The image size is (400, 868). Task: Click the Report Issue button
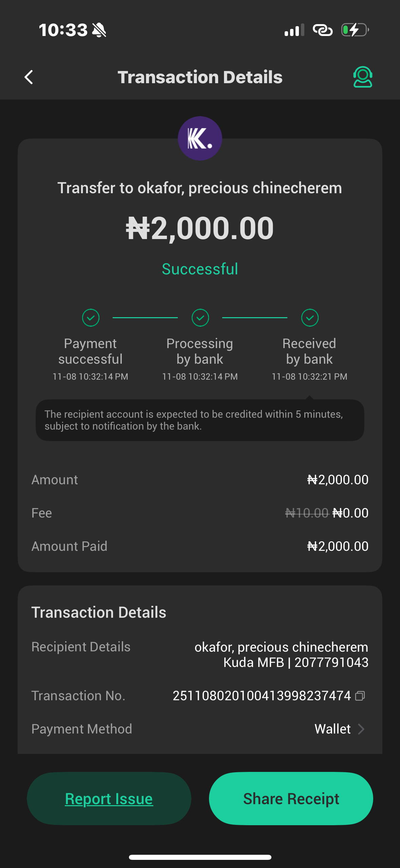[109, 799]
